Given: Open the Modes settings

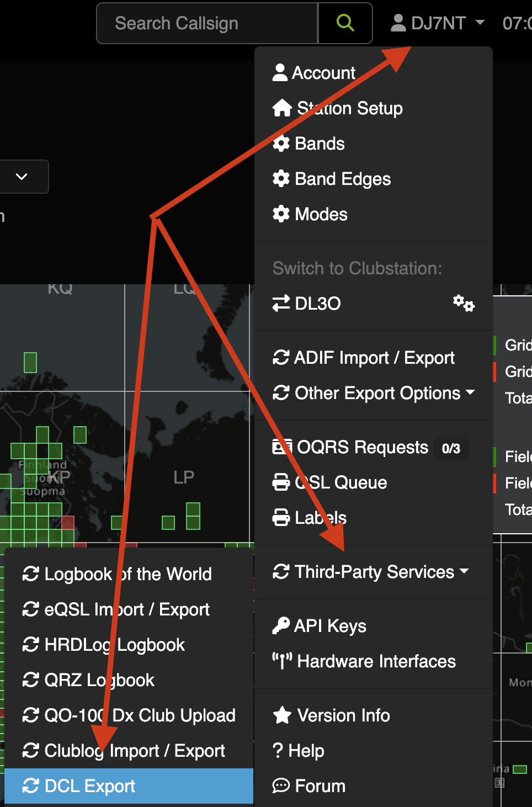Looking at the screenshot, I should [x=374, y=214].
